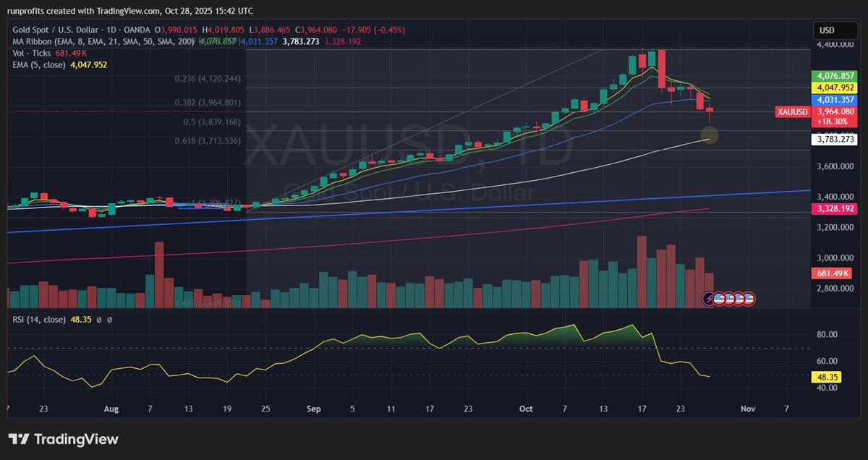Click the blue 4,031.357 price axis tag
The width and height of the screenshot is (868, 460).
[x=835, y=99]
